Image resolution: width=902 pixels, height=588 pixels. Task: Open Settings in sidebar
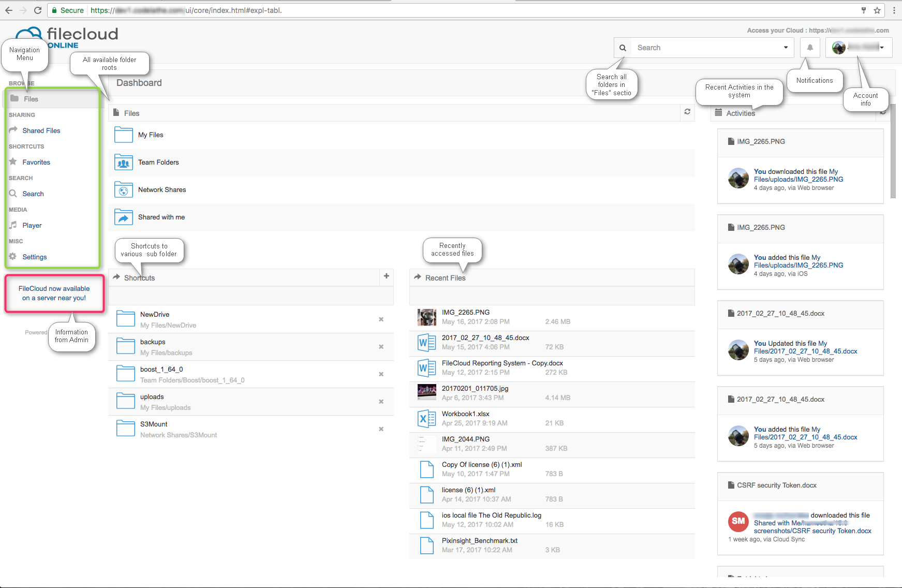35,257
